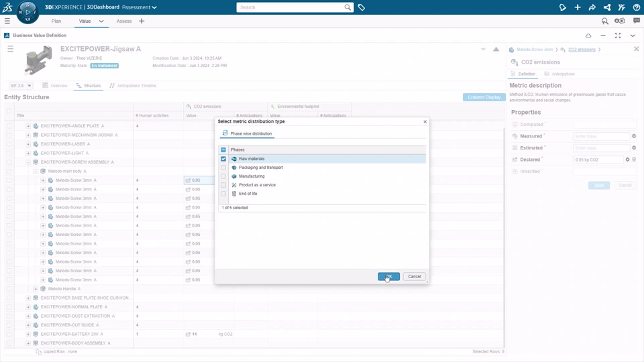
Task: Click the Column Display button
Action: [x=484, y=97]
